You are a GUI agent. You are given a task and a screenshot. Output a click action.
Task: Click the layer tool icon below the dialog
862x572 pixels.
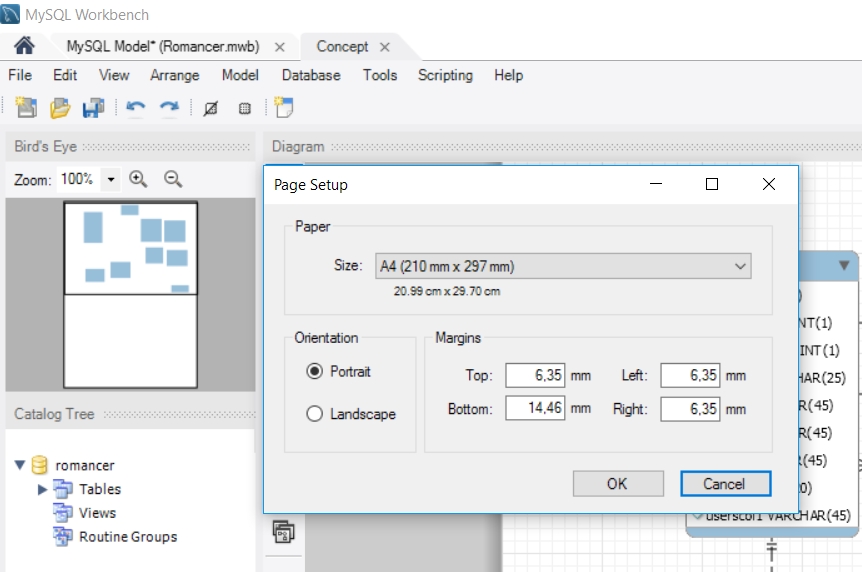pyautogui.click(x=283, y=532)
